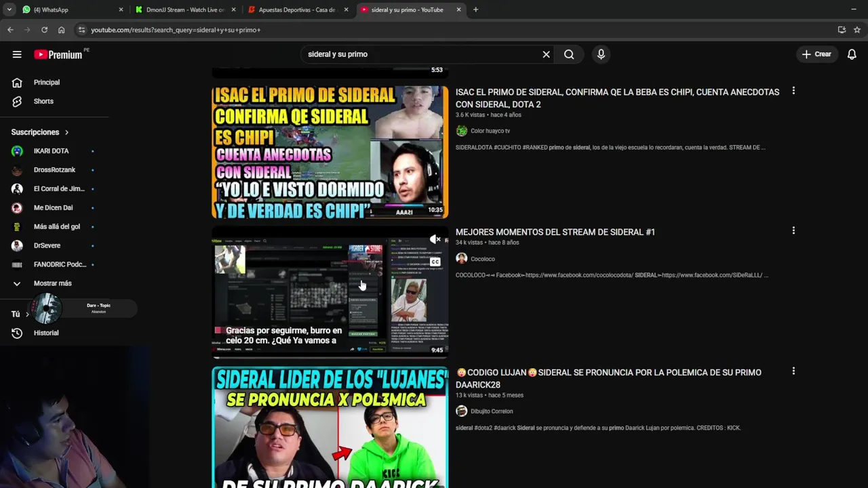Image resolution: width=868 pixels, height=488 pixels.
Task: Open the ISAC EL PRIMO DE SIDERAL thumbnail
Action: pyautogui.click(x=330, y=152)
